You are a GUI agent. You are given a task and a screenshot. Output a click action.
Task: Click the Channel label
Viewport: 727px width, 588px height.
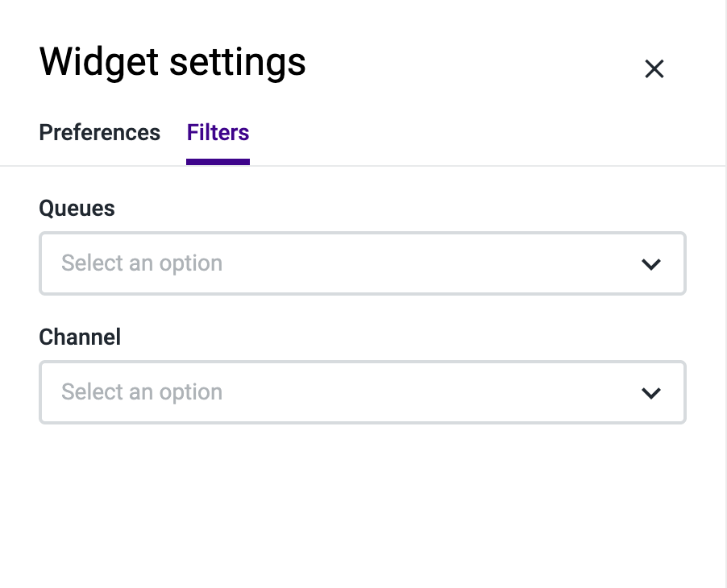tap(80, 337)
